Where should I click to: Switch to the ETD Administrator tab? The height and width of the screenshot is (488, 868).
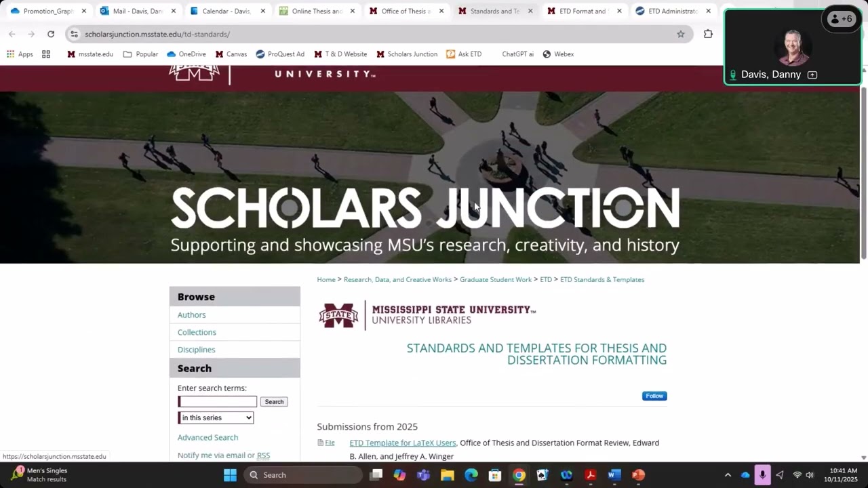[x=667, y=11]
